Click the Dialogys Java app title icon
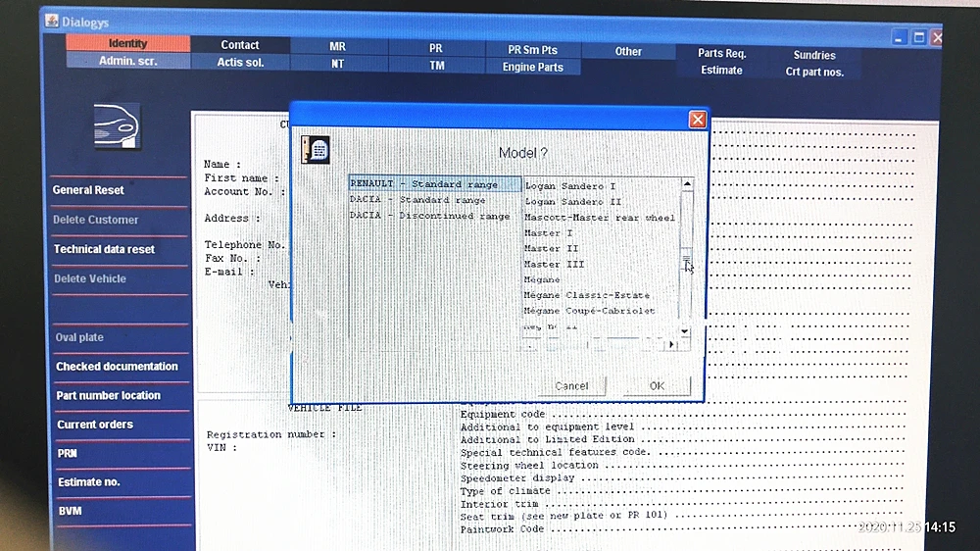 52,22
